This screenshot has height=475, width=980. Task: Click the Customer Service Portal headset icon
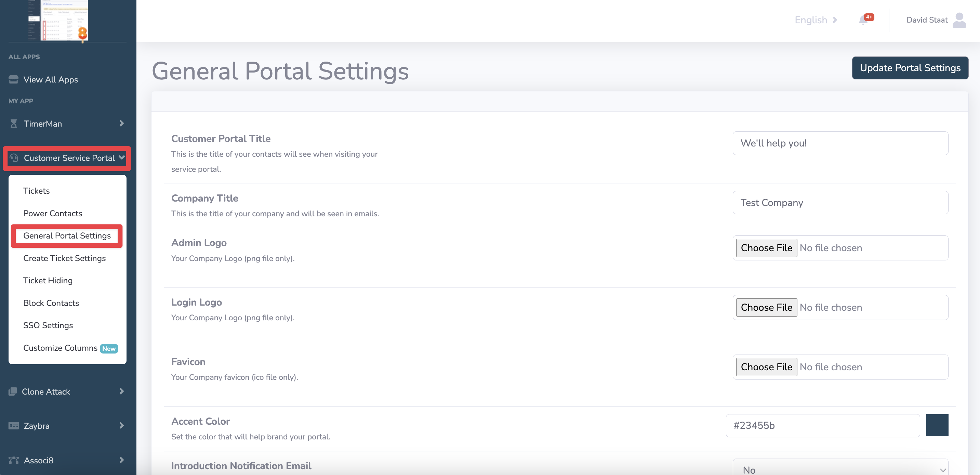14,158
